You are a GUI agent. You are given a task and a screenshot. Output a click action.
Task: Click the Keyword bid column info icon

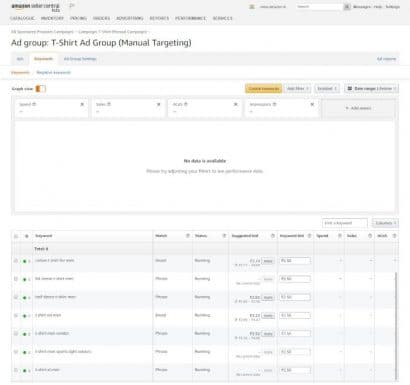click(x=309, y=236)
